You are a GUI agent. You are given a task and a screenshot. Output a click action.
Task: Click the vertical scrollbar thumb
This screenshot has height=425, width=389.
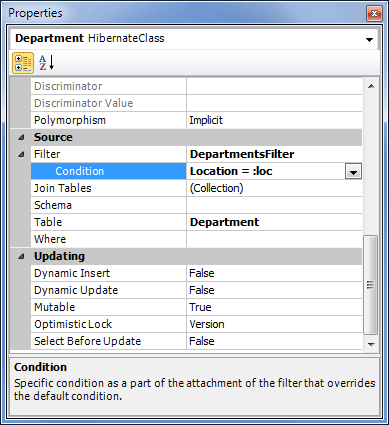coord(370,285)
